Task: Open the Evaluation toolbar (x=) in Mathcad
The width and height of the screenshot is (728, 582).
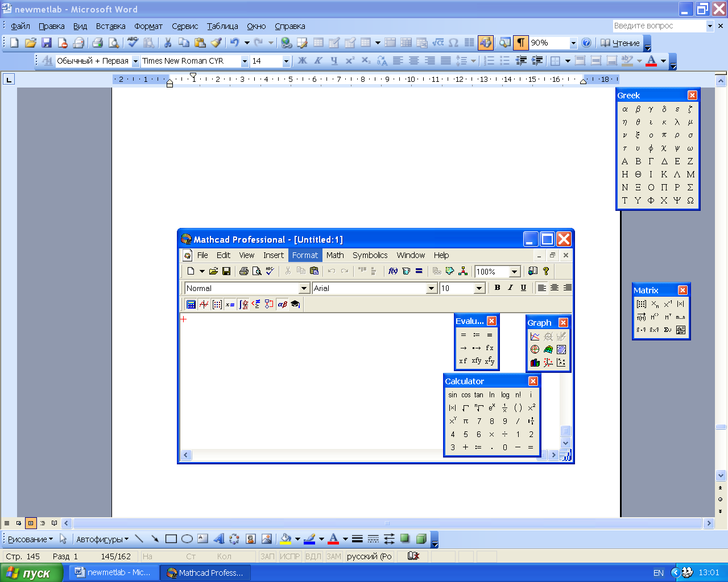Action: pyautogui.click(x=230, y=304)
